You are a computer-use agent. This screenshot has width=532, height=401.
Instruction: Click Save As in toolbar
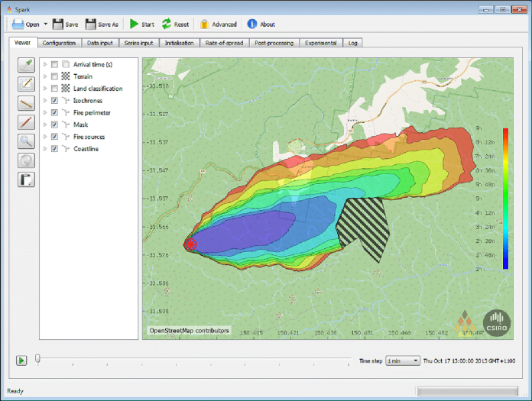(x=102, y=24)
